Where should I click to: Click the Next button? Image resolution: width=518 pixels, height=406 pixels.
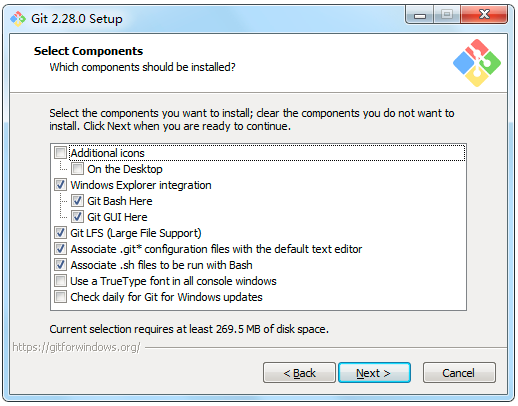click(374, 373)
